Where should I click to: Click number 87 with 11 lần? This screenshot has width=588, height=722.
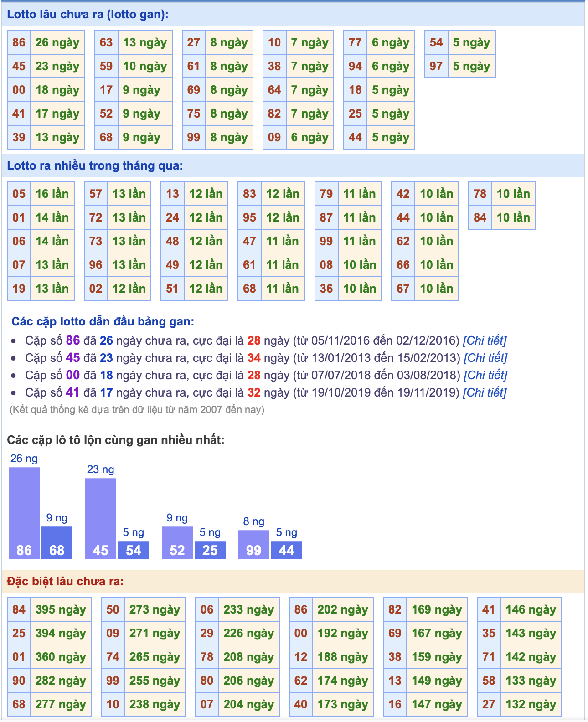coord(326,217)
